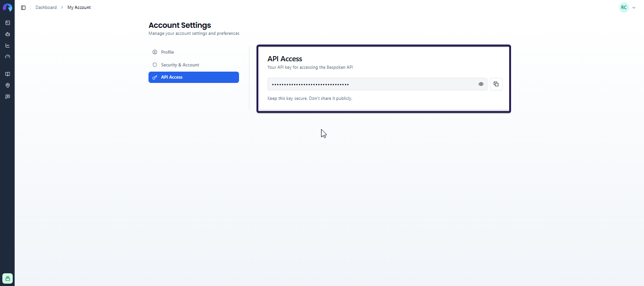Open the RC user account menu

tap(627, 8)
